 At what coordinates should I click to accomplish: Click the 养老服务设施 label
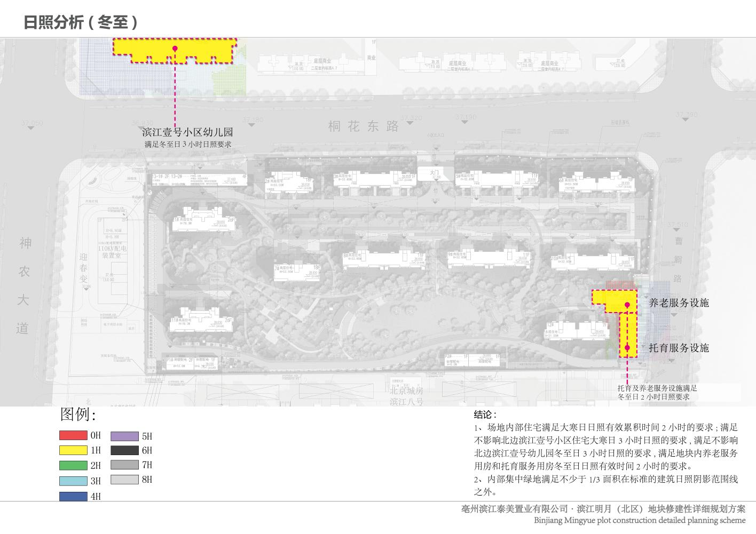click(x=679, y=303)
